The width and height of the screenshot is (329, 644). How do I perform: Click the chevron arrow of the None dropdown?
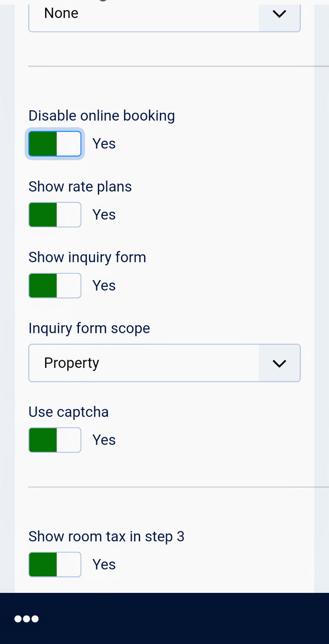(279, 14)
